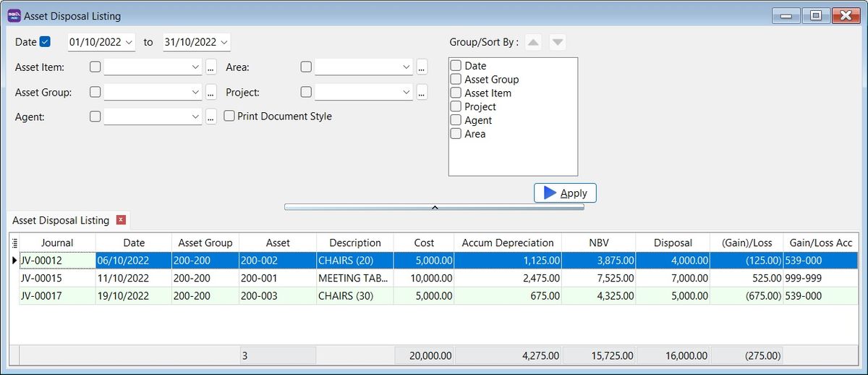Open Project lookup ellipsis button
The height and width of the screenshot is (375, 868).
pyautogui.click(x=422, y=93)
